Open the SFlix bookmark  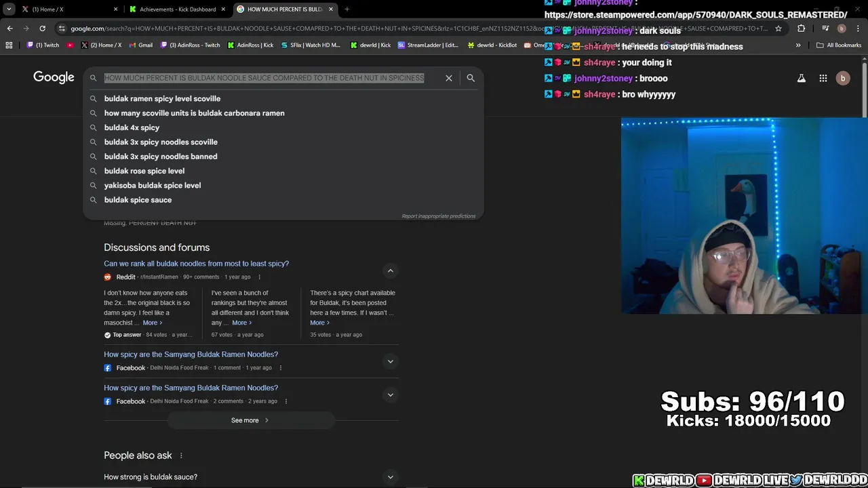[311, 45]
